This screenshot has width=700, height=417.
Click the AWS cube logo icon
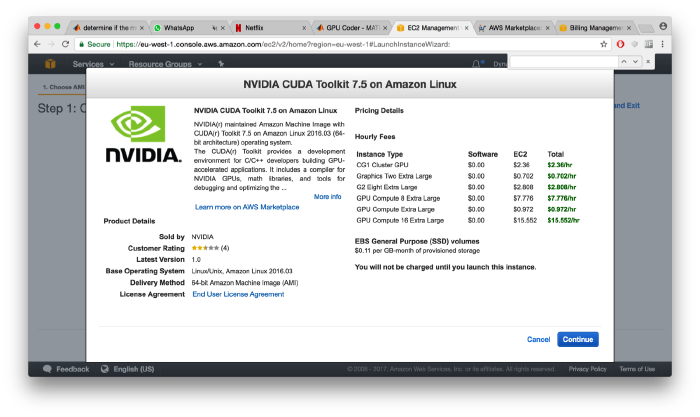[50, 64]
